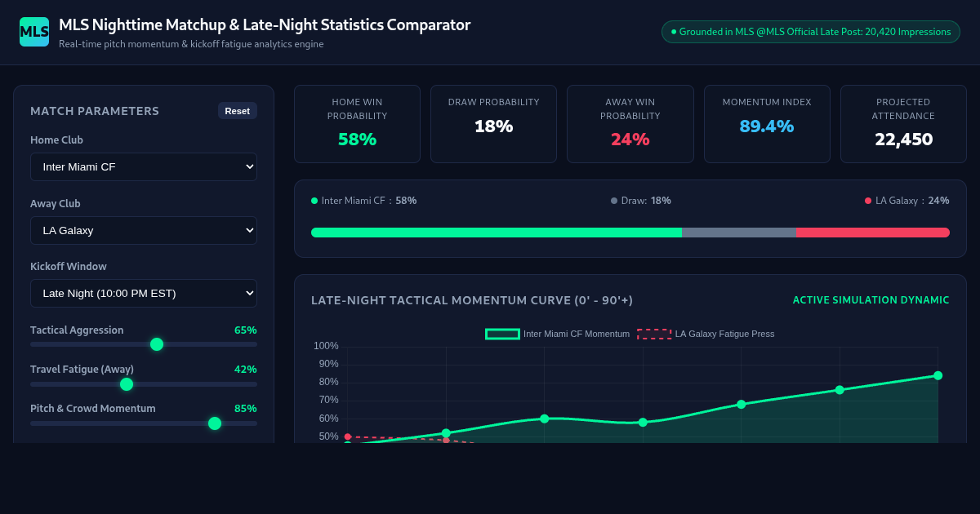Click the red LA Galaxy probability bar segment

click(873, 233)
